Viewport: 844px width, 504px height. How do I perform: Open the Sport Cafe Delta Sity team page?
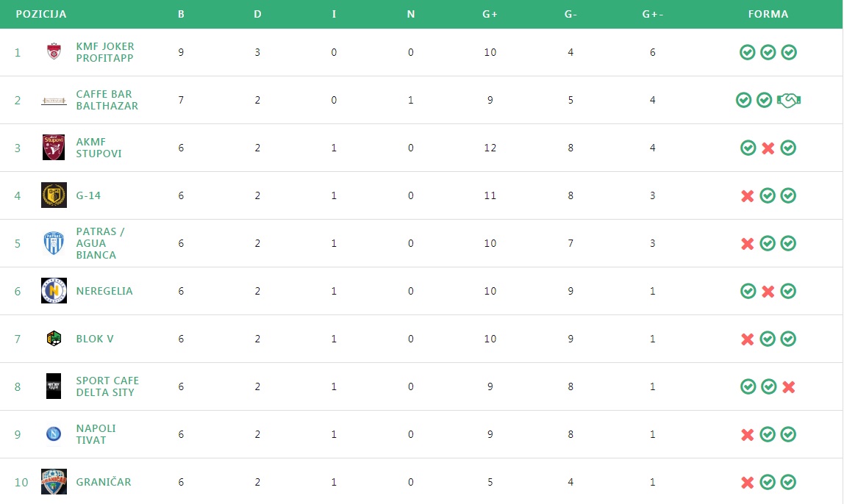tap(107, 386)
